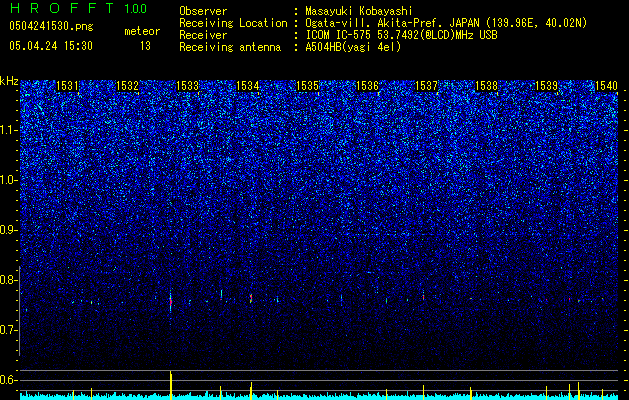Click the strongest meteor echo just before 1533

[170, 302]
